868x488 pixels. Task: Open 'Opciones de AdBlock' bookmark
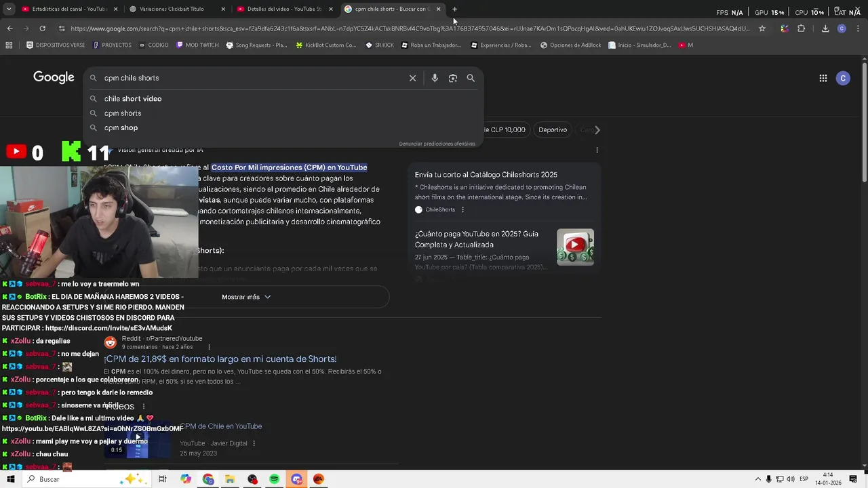571,45
